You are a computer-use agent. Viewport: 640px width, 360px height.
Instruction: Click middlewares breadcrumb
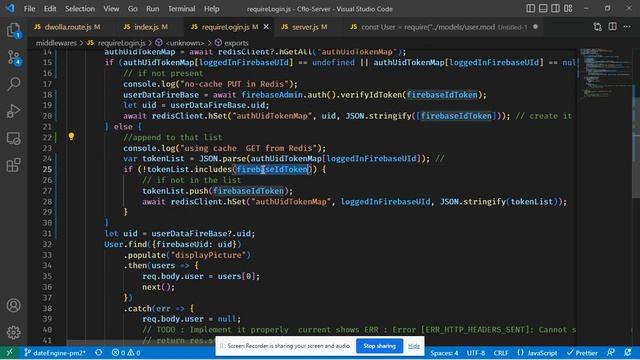56,43
